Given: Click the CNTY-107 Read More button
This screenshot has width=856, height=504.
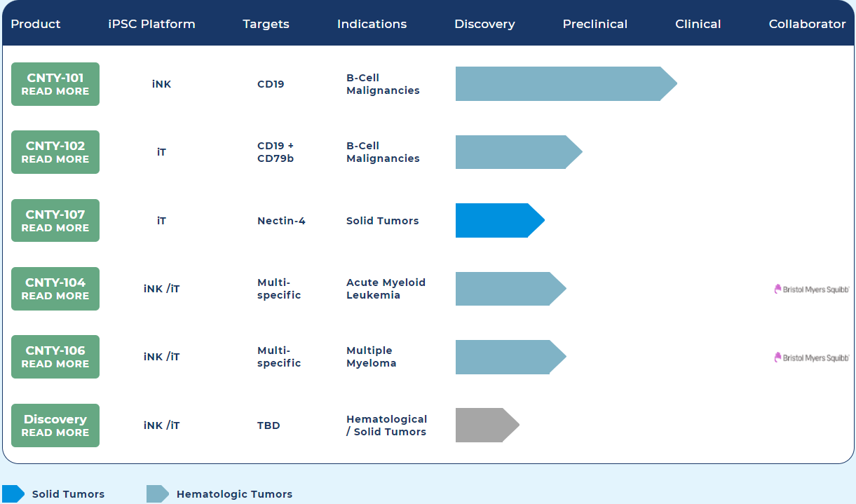Looking at the screenshot, I should [55, 221].
